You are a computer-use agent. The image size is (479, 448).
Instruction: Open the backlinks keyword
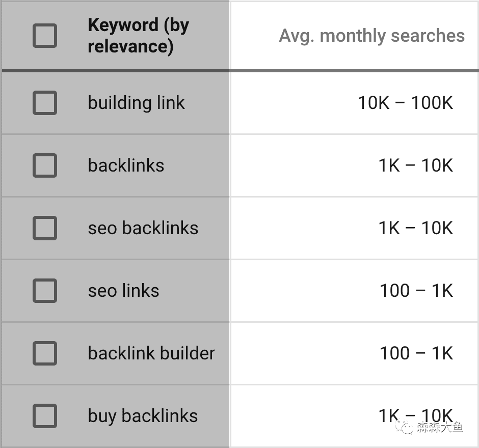click(x=126, y=165)
